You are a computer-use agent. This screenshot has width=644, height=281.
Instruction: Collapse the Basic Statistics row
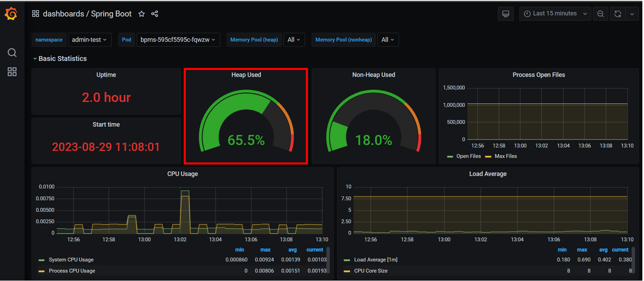tap(60, 58)
